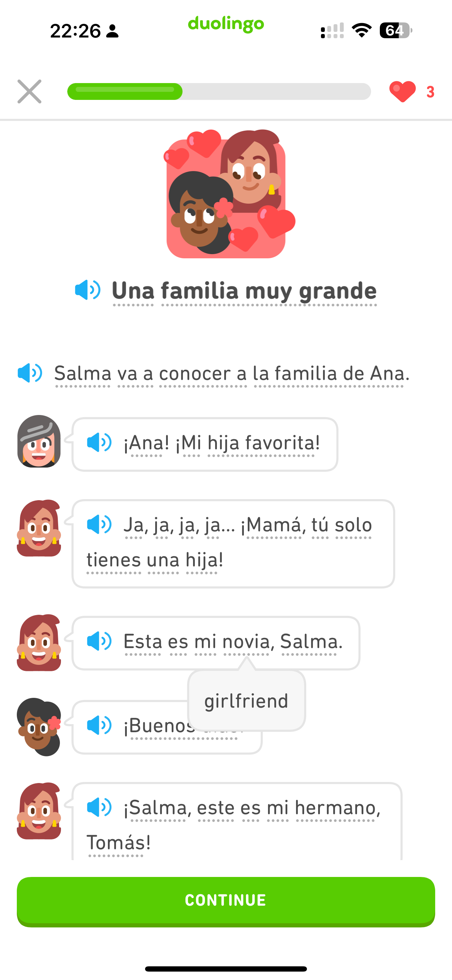The width and height of the screenshot is (452, 980).
Task: Tap the word 'hermano' for its translation
Action: [335, 808]
